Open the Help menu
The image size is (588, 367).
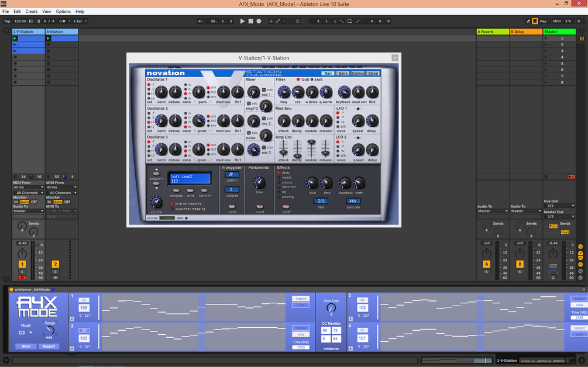tap(80, 11)
